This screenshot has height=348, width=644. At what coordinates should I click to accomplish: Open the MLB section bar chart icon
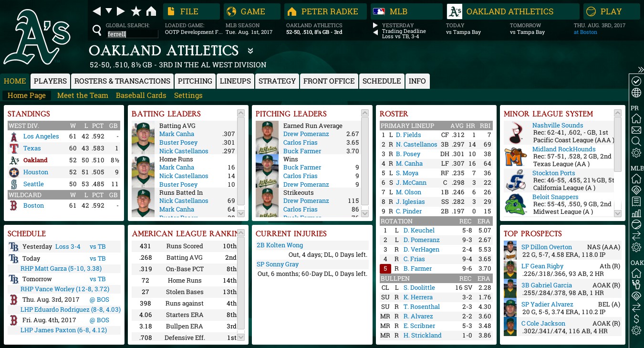[636, 213]
